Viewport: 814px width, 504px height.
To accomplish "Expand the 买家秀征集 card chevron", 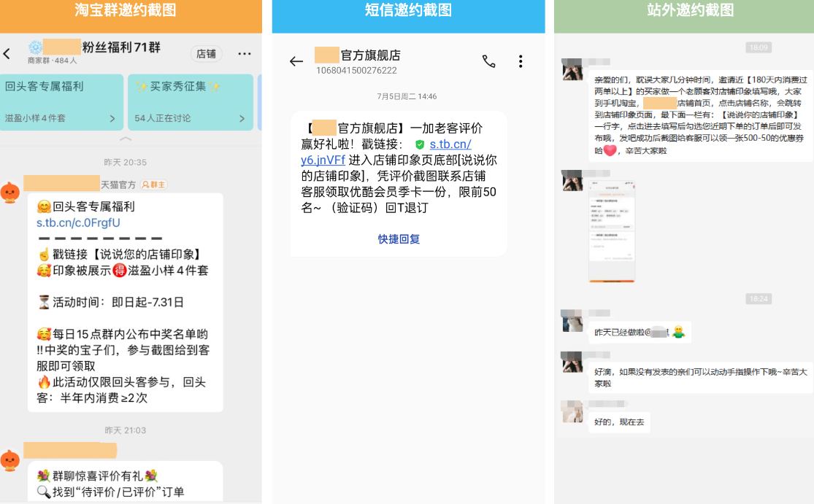I will coord(242,118).
